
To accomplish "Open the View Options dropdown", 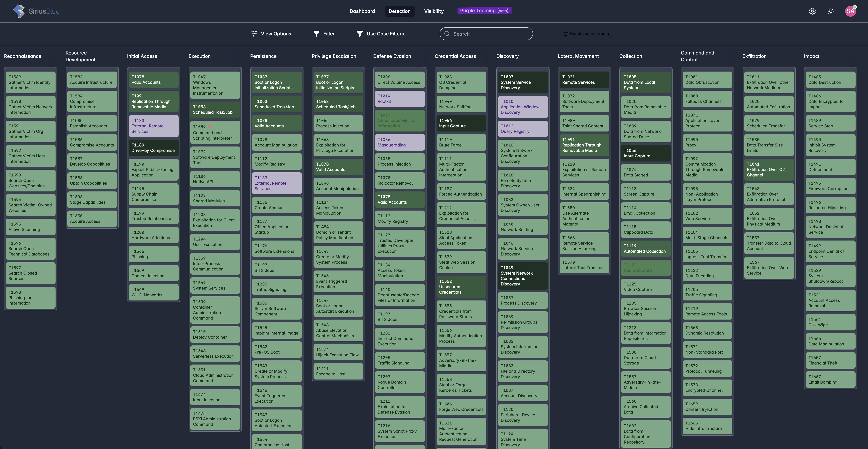I will [x=276, y=34].
